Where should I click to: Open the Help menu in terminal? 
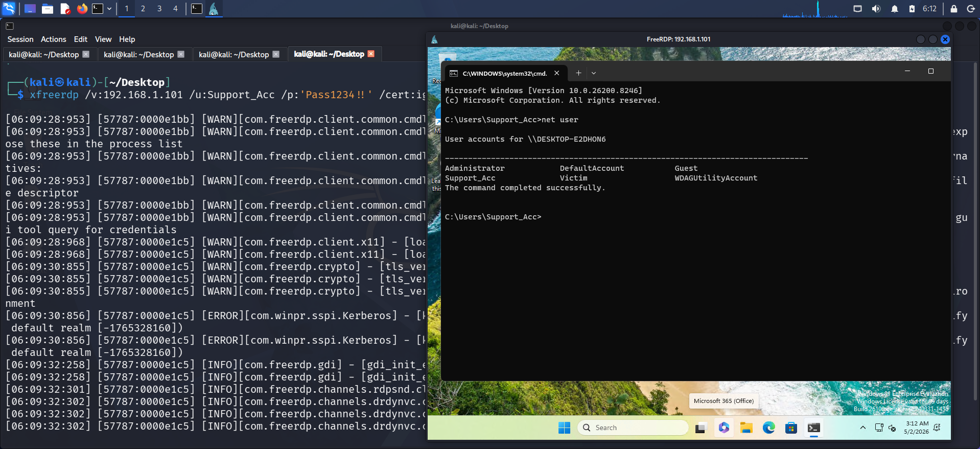(x=127, y=39)
